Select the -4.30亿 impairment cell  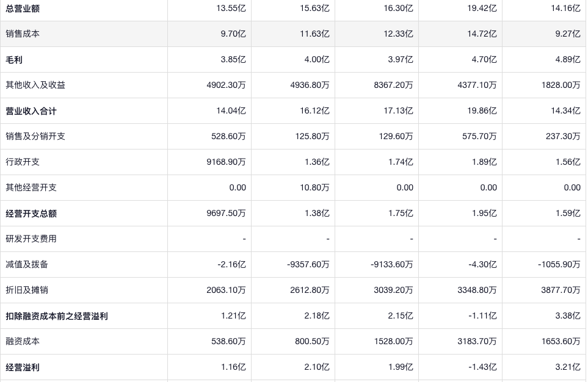(482, 265)
